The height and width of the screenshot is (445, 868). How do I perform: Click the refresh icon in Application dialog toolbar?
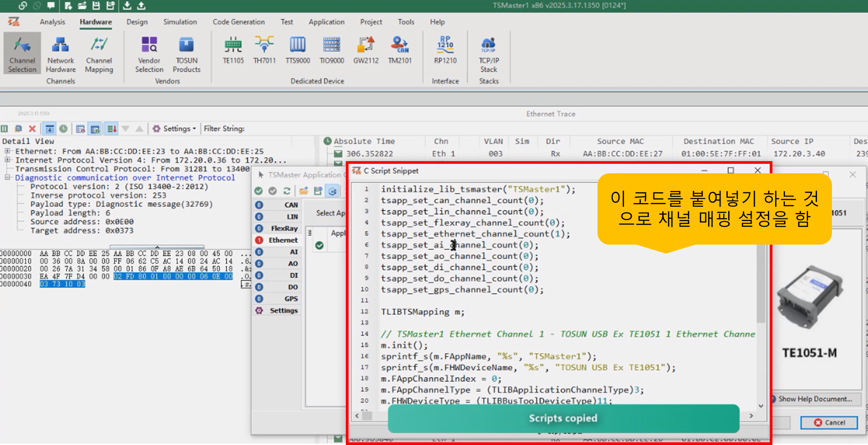(287, 191)
